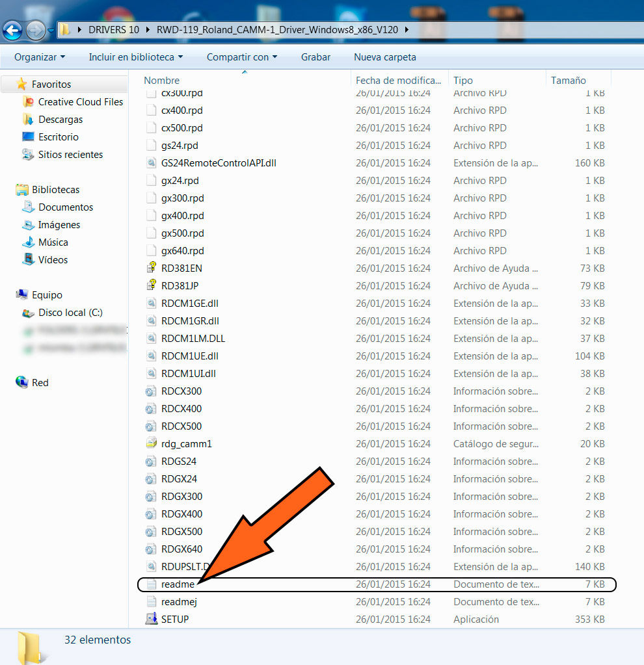Open Creative Cloud Files in Favoritos
Screen dimensions: 644x665
click(80, 102)
